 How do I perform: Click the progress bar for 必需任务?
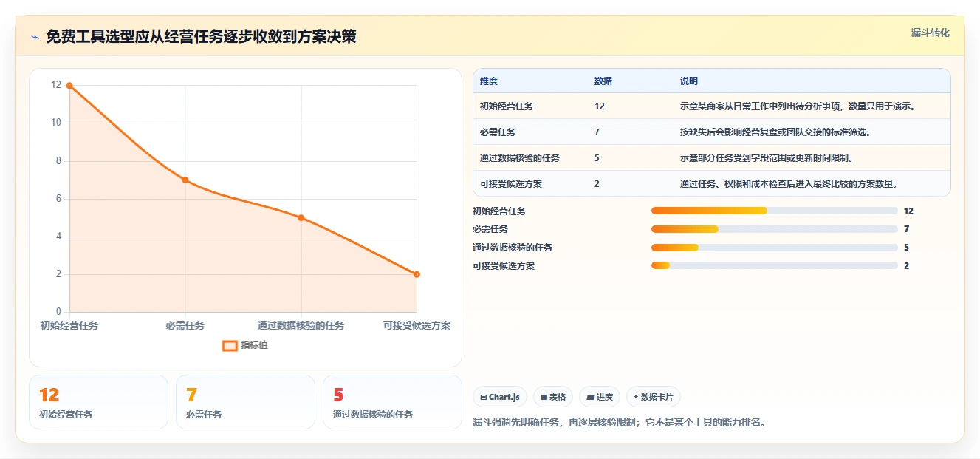click(775, 229)
